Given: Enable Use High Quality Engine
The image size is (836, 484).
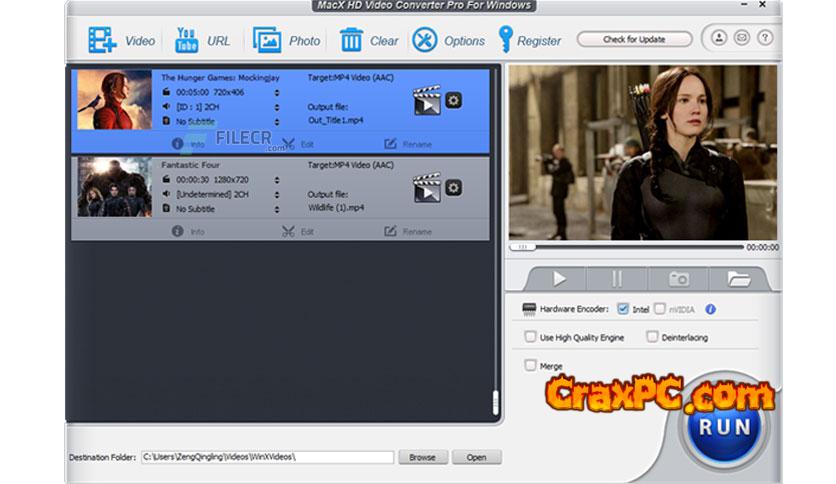Looking at the screenshot, I should (531, 338).
